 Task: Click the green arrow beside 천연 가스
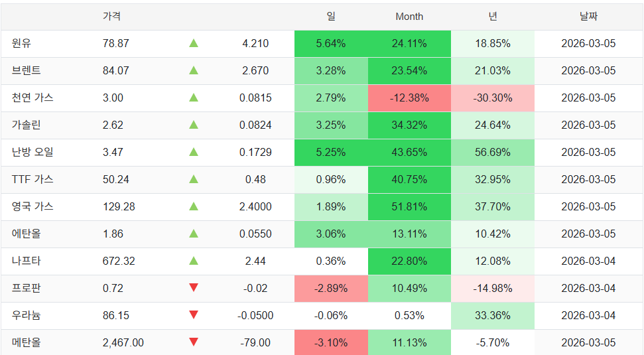(194, 98)
